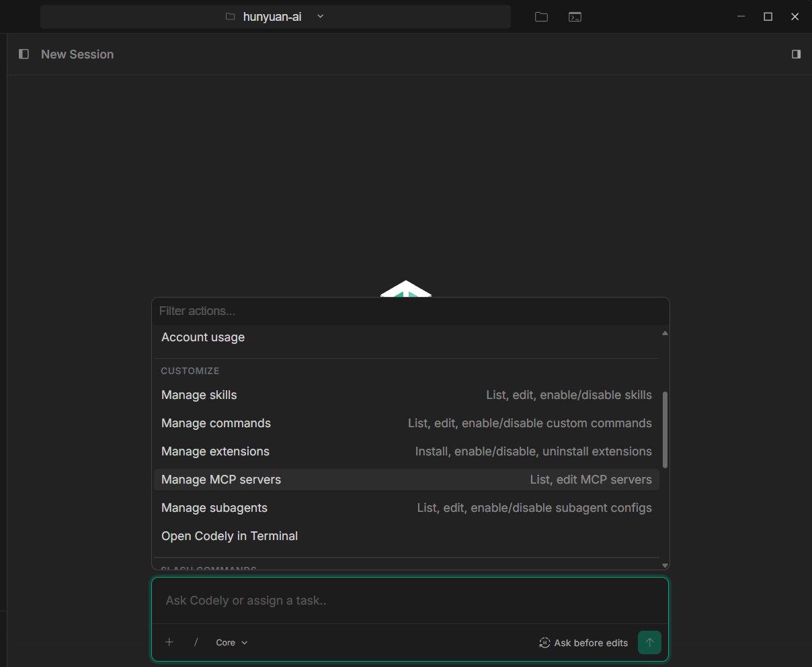
Task: Close the Codely window
Action: 795,17
